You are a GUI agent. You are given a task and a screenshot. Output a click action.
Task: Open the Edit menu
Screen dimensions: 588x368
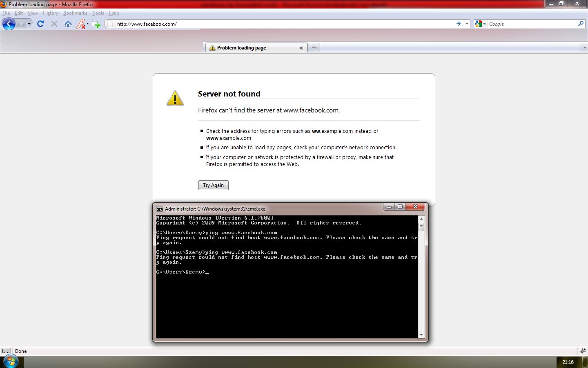(x=19, y=13)
